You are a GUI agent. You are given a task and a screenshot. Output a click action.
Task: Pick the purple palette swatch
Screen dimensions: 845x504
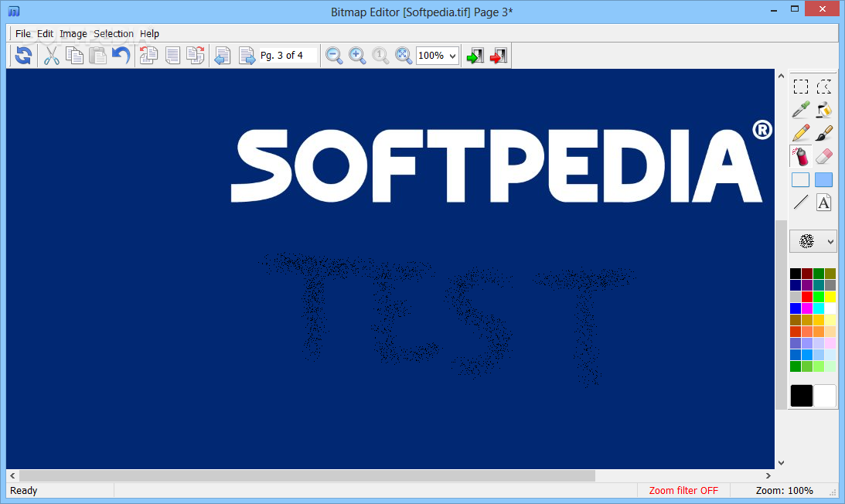[807, 285]
